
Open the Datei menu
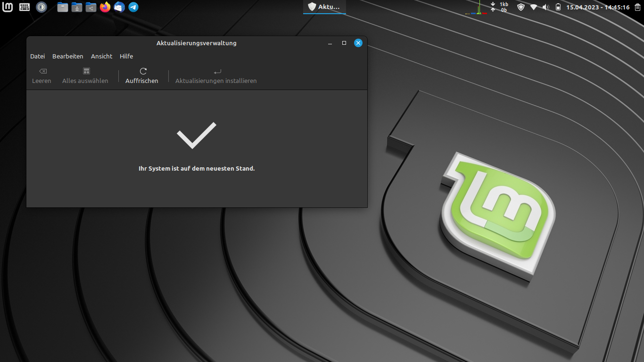click(x=37, y=56)
